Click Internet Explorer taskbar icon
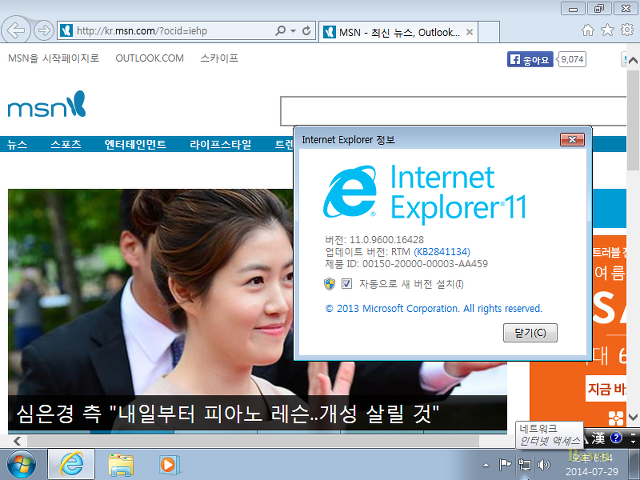The width and height of the screenshot is (640, 480). pyautogui.click(x=71, y=464)
